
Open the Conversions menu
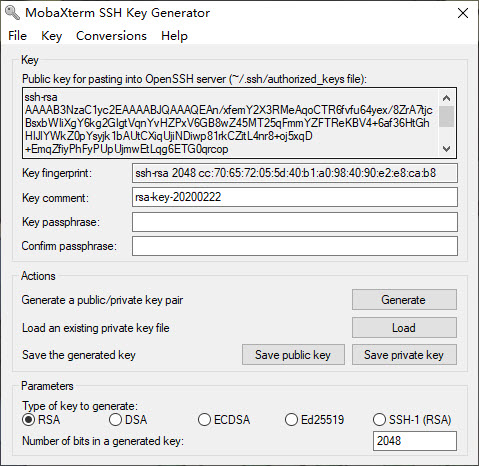(x=111, y=36)
